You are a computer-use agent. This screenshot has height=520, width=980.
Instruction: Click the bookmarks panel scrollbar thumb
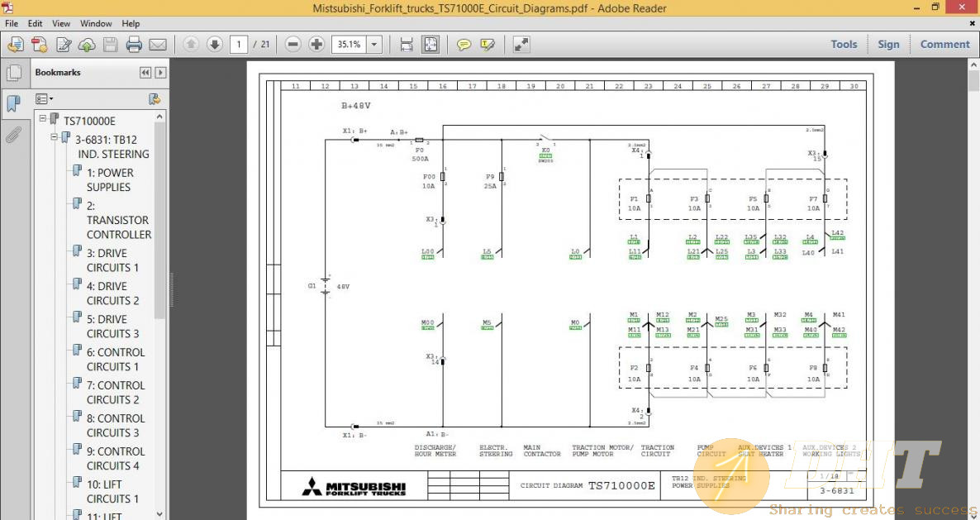[x=160, y=220]
